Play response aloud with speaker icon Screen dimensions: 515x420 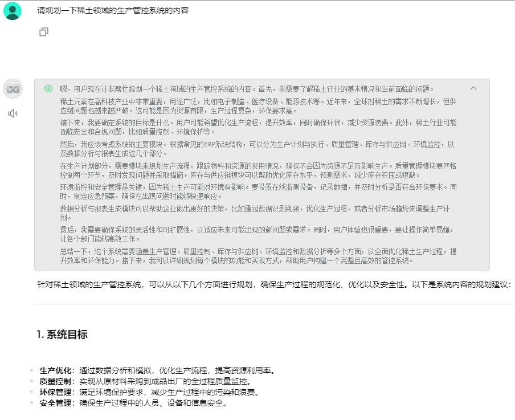point(13,113)
